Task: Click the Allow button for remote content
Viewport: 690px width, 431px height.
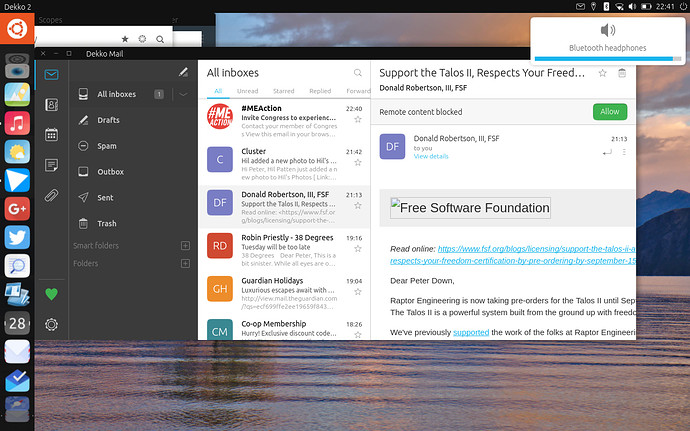Action: pyautogui.click(x=609, y=112)
